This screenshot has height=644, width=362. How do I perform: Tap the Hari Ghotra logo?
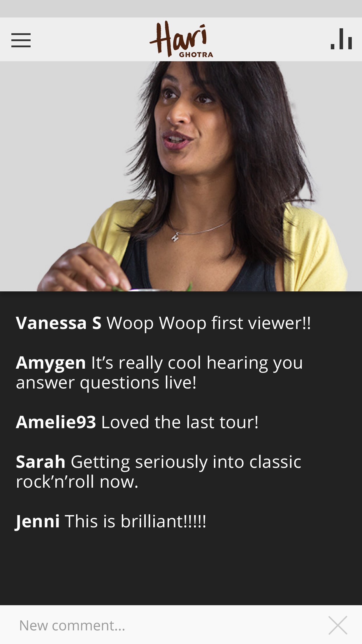[181, 39]
